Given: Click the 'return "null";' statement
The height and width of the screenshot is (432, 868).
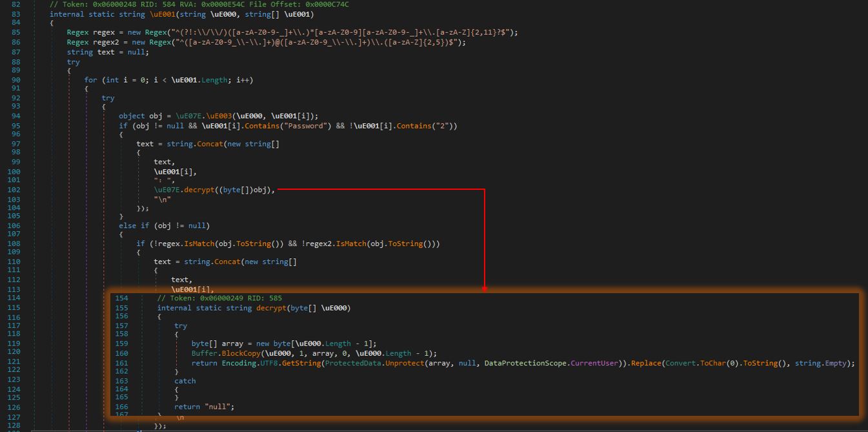Looking at the screenshot, I should point(205,407).
